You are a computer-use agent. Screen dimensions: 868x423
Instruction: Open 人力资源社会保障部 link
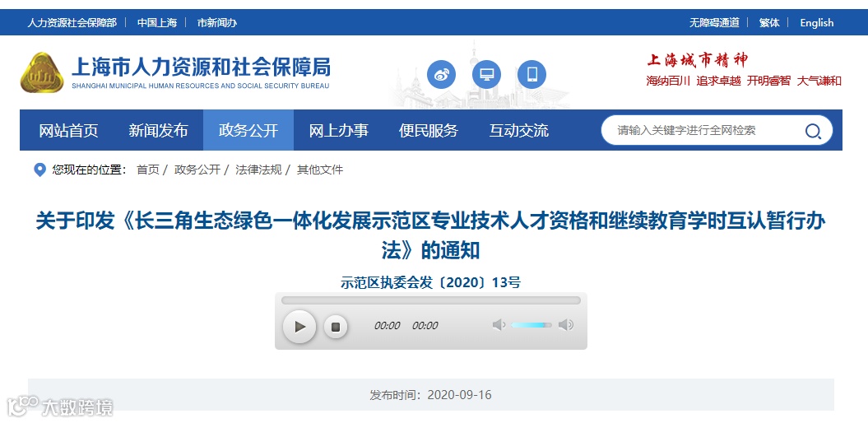(x=72, y=23)
